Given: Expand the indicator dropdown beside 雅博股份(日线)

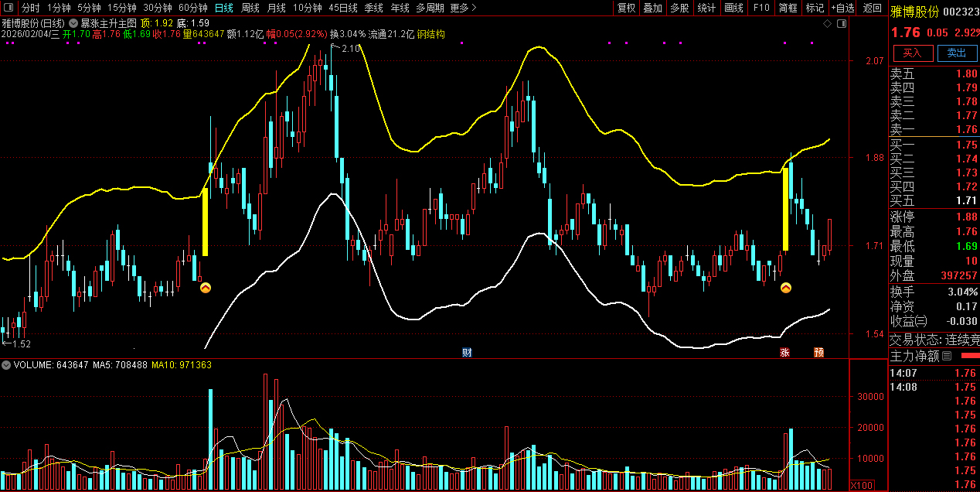Looking at the screenshot, I should (73, 23).
